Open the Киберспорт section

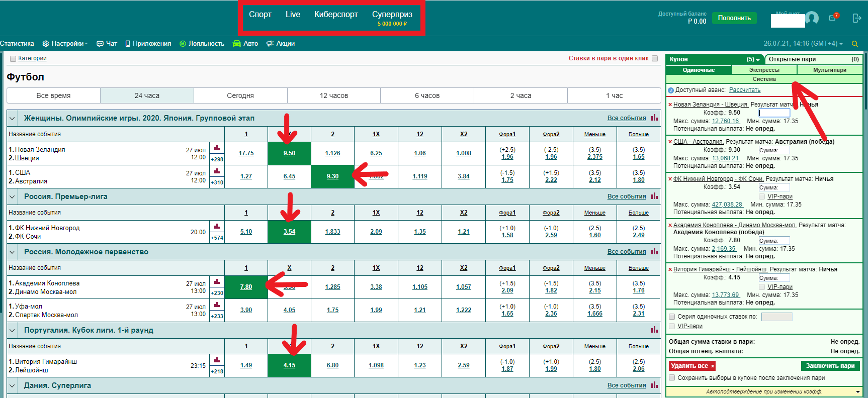click(x=336, y=15)
